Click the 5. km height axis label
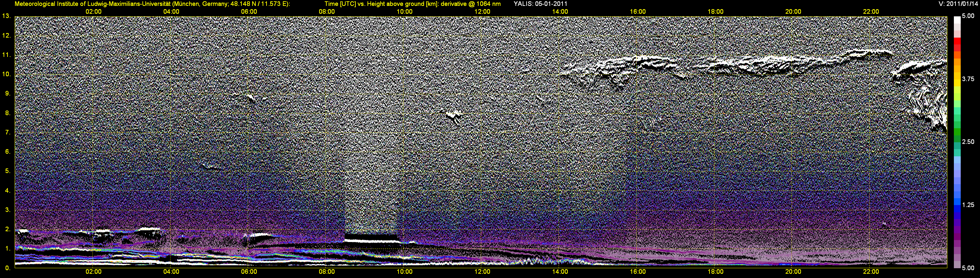Viewport: 980px width, 278px height. click(8, 171)
